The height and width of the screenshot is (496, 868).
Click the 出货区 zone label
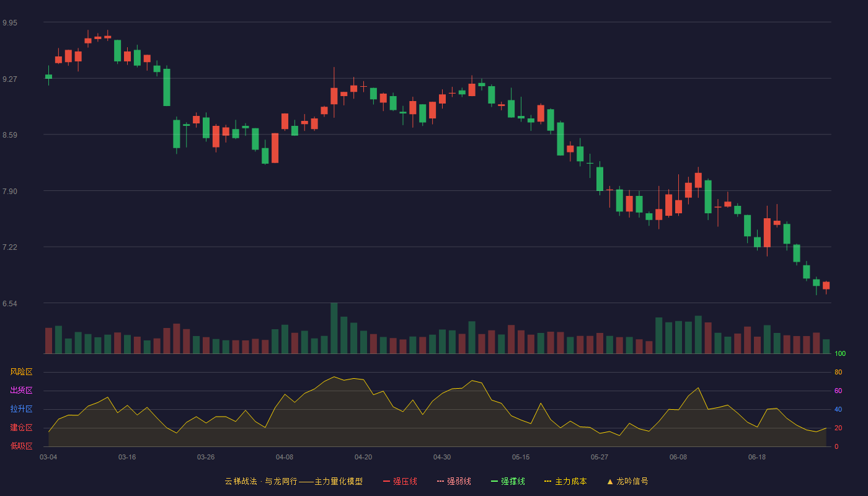coord(21,391)
